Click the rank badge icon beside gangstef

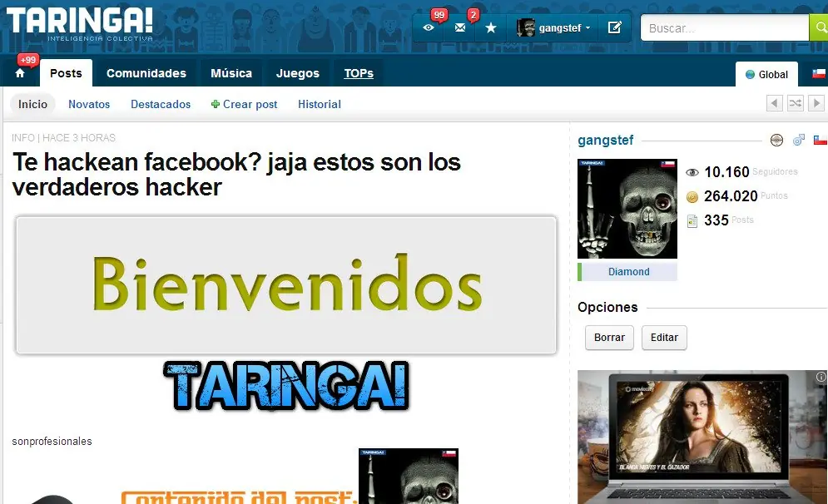click(x=776, y=140)
